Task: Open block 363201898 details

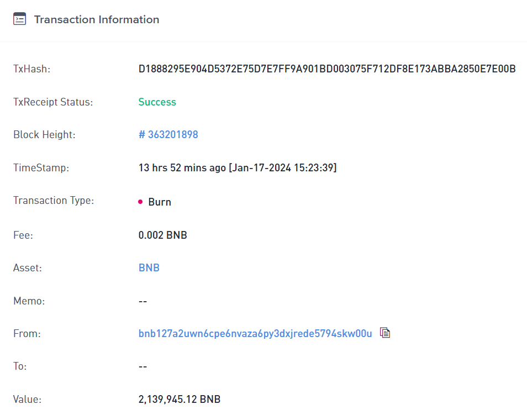Action: coord(168,134)
